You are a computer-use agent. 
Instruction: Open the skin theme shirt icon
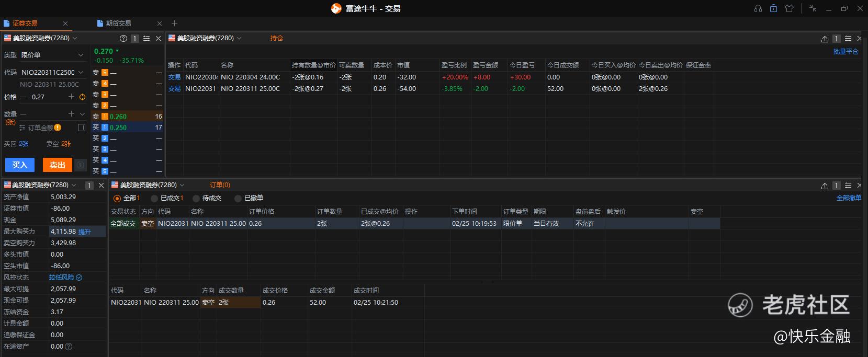coord(790,8)
